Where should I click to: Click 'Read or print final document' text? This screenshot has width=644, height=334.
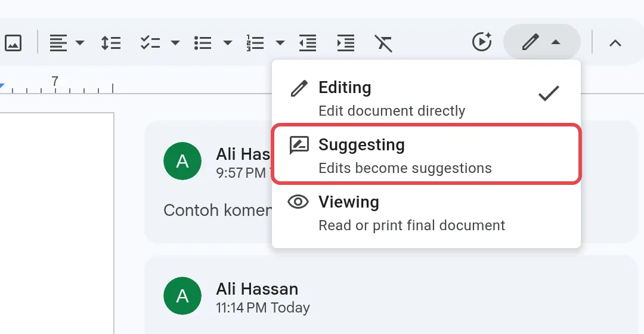[412, 225]
